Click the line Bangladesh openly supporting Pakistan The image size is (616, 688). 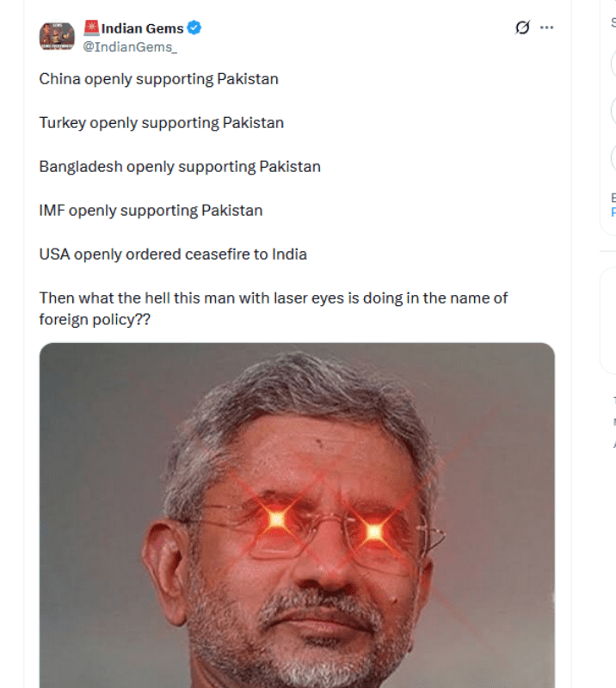(180, 167)
